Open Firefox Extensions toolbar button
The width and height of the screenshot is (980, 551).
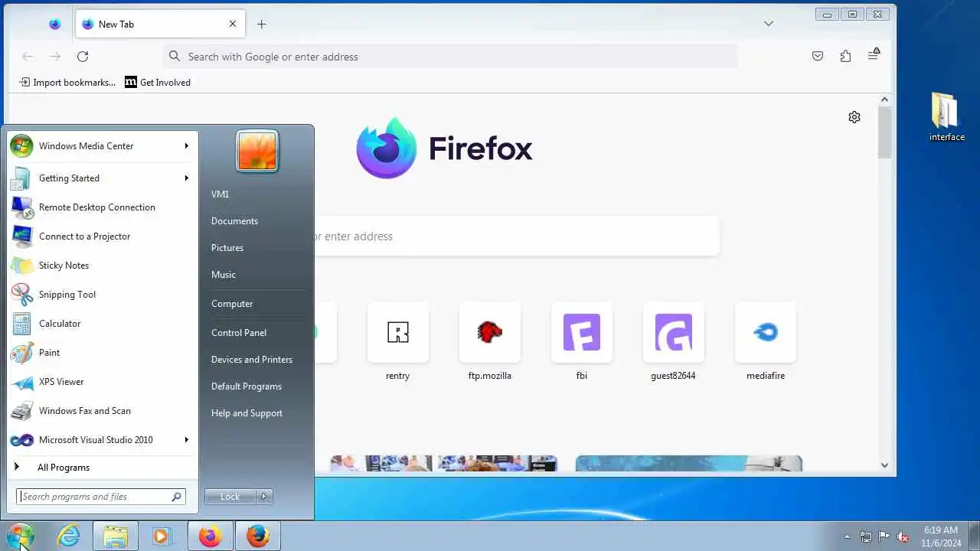click(x=845, y=57)
